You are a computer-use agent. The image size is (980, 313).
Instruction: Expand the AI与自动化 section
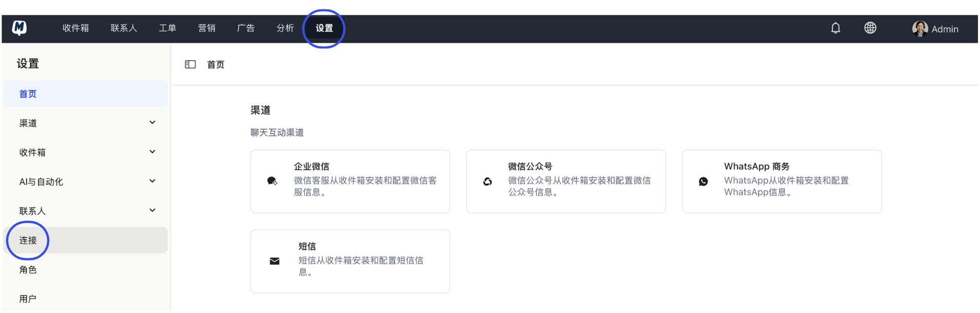point(85,181)
